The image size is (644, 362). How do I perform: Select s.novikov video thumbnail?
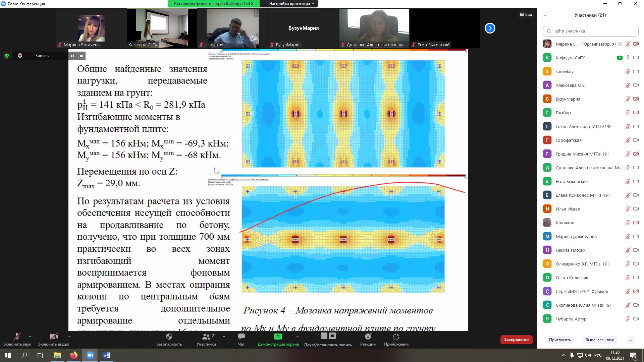pos(233,28)
